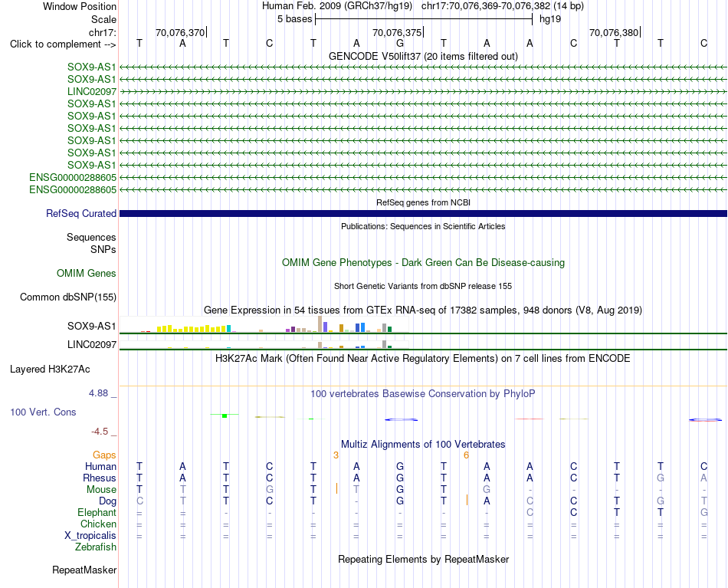Click the Dog alignment row label
Image resolution: width=728 pixels, height=588 pixels.
click(108, 501)
